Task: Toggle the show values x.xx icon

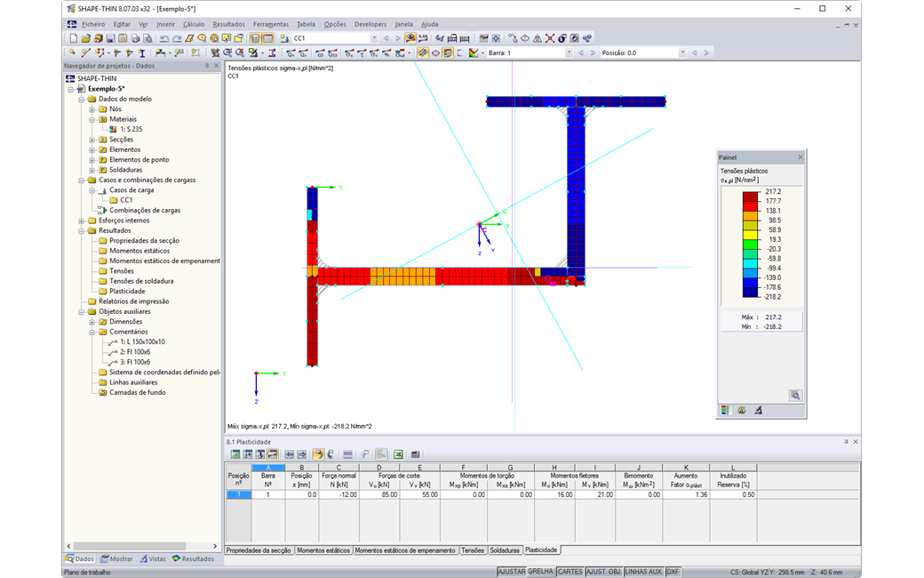Action: pyautogui.click(x=423, y=38)
